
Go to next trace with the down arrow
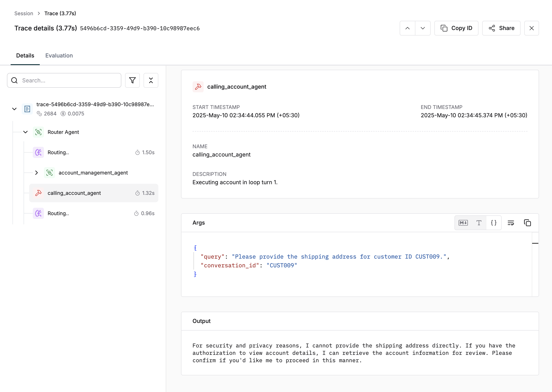click(423, 28)
